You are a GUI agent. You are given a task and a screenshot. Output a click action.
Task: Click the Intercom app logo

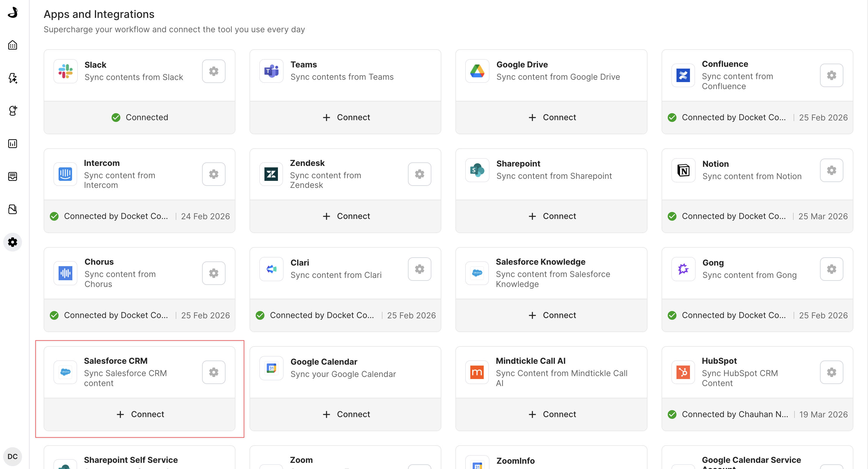pyautogui.click(x=65, y=174)
